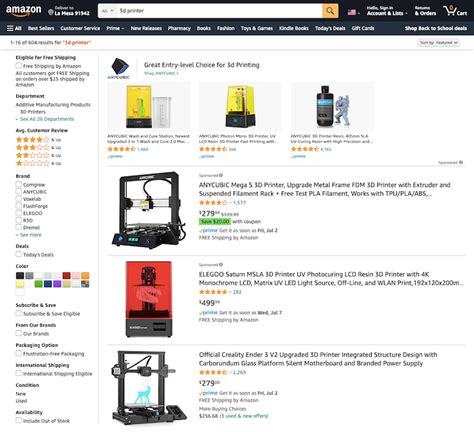Click the Sponsored info icon in the banner
474x432 pixels.
(x=461, y=162)
